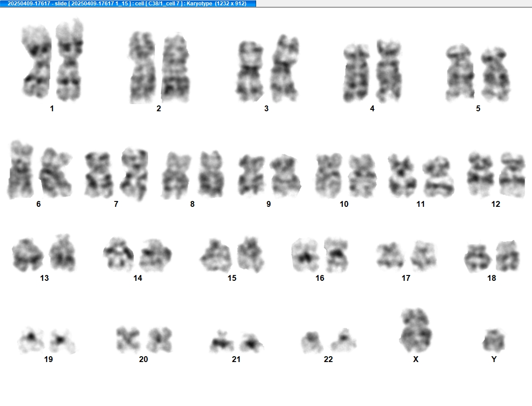Click the label '13' under chromosome pair
The width and height of the screenshot is (532, 406).
(44, 278)
